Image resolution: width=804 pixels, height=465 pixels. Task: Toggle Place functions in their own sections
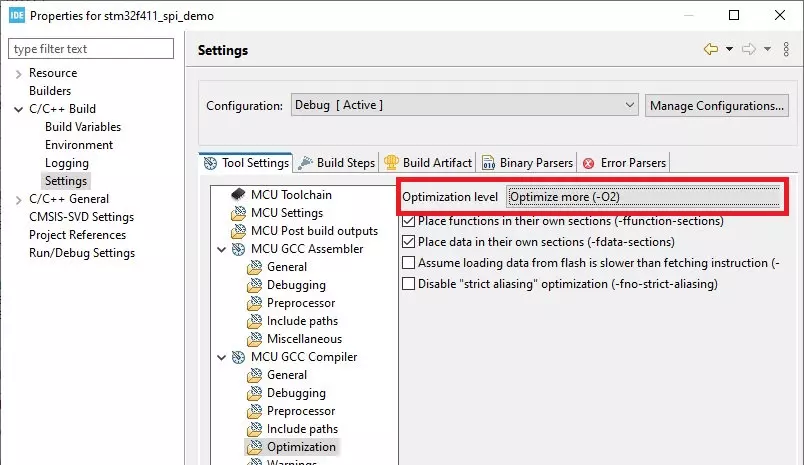408,222
